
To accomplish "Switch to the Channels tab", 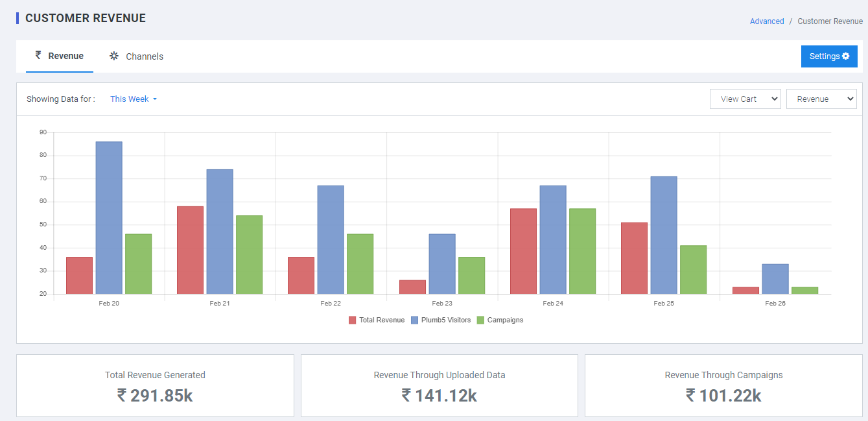I will tap(144, 56).
